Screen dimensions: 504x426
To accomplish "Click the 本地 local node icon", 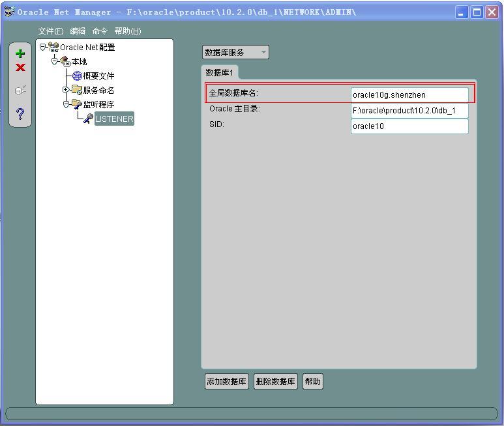I will coord(65,61).
